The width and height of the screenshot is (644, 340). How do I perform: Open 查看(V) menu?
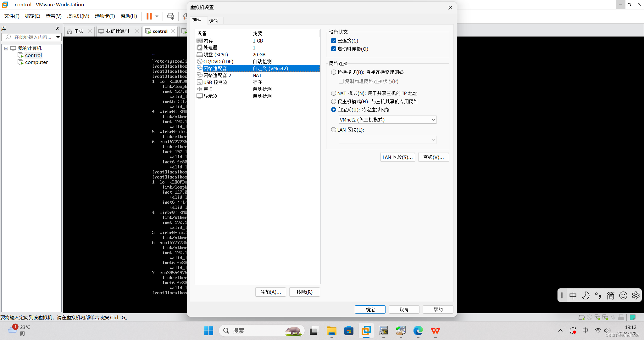pos(54,16)
